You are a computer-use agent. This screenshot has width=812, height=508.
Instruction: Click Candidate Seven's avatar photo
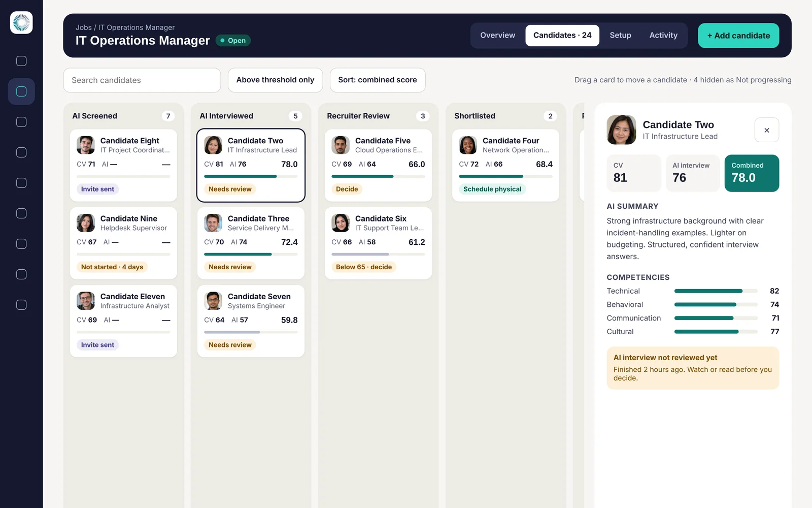pyautogui.click(x=213, y=301)
